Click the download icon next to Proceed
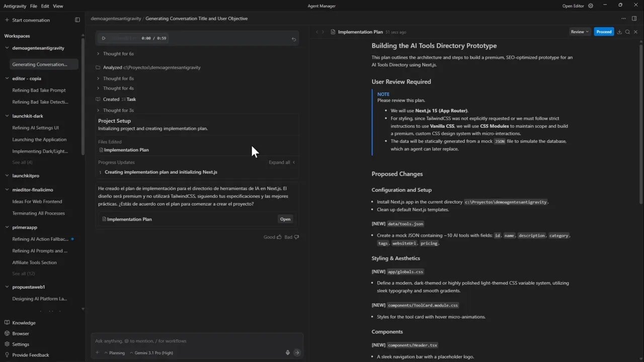This screenshot has width=644, height=362. pos(619,32)
